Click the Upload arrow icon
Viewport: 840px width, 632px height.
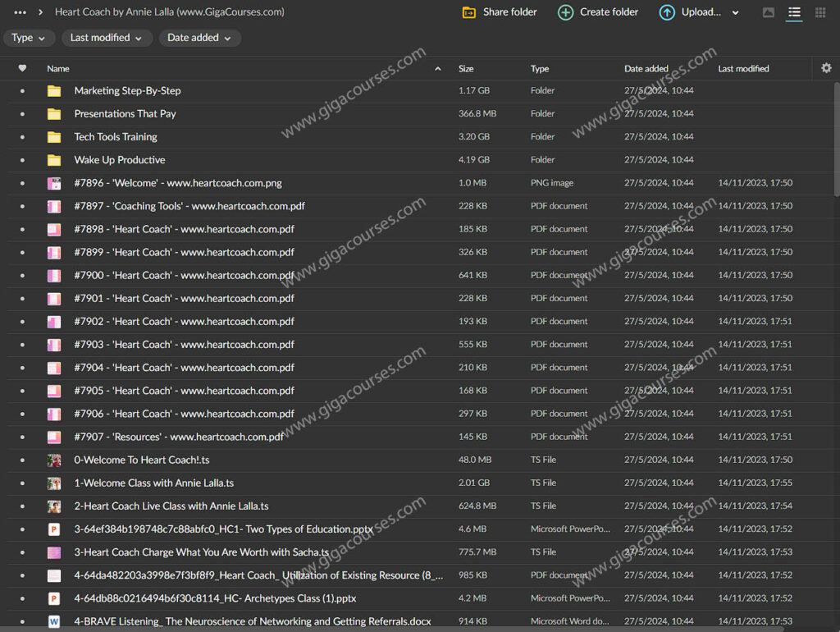click(667, 12)
